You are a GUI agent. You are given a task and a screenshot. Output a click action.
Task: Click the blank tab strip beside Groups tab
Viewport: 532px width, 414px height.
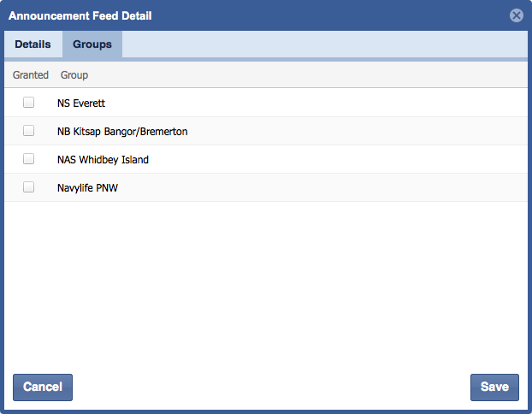pos(325,44)
